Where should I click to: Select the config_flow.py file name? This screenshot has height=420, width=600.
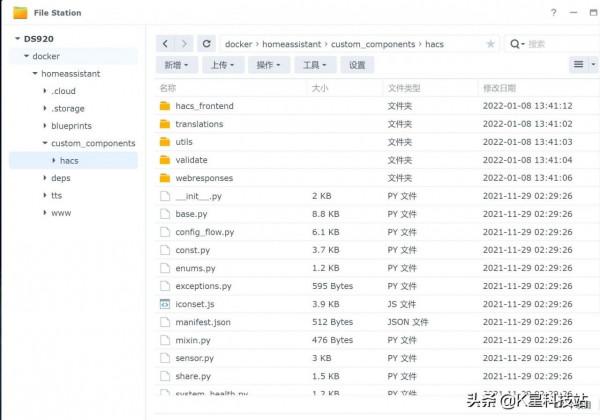point(205,232)
